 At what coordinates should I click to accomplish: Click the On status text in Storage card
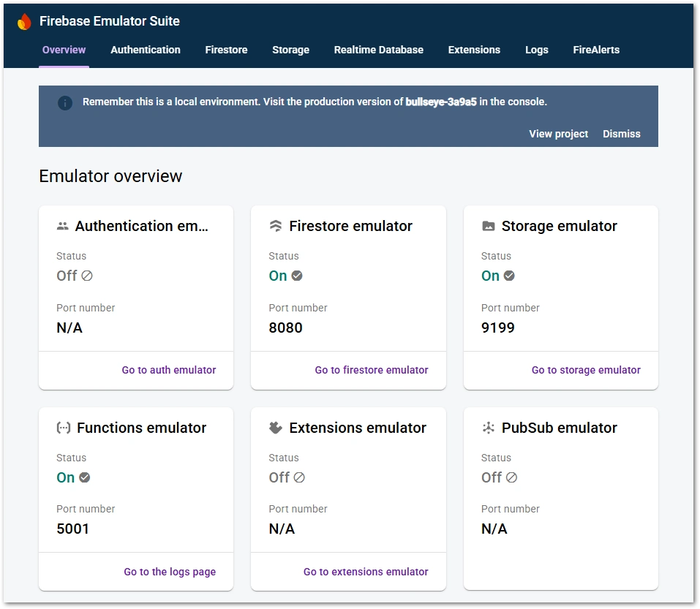pos(490,276)
